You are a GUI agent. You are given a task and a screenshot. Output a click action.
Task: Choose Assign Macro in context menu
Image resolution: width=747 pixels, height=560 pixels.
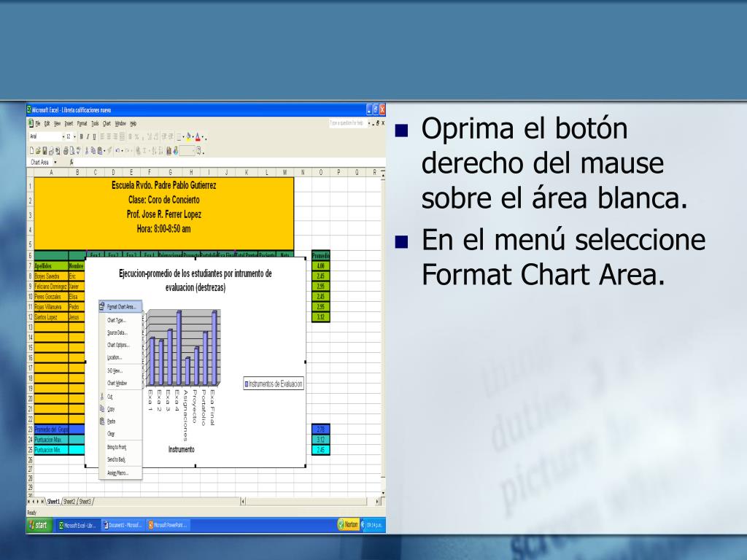pos(120,472)
